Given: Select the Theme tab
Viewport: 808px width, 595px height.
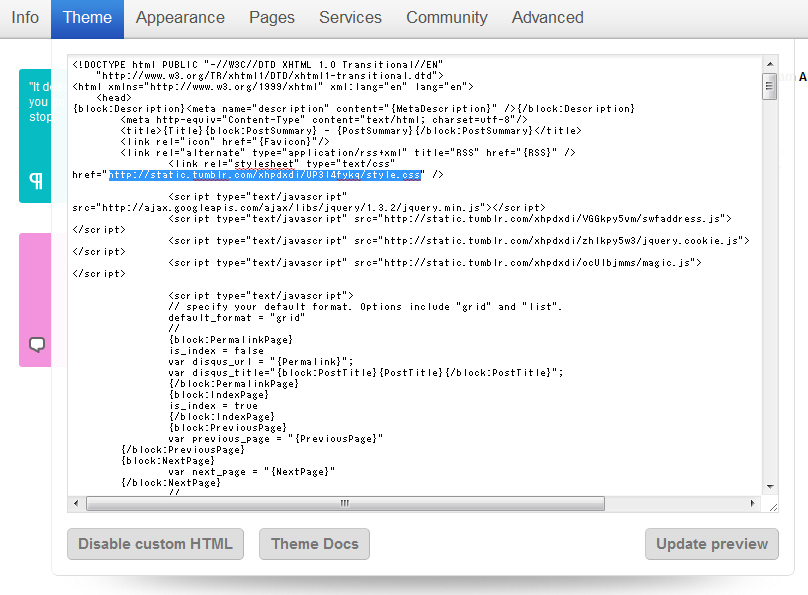Looking at the screenshot, I should pyautogui.click(x=87, y=18).
